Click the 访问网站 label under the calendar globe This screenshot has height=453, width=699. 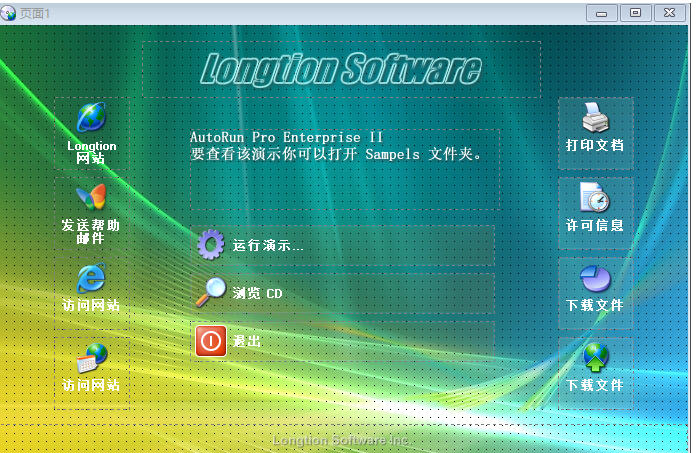coord(91,385)
